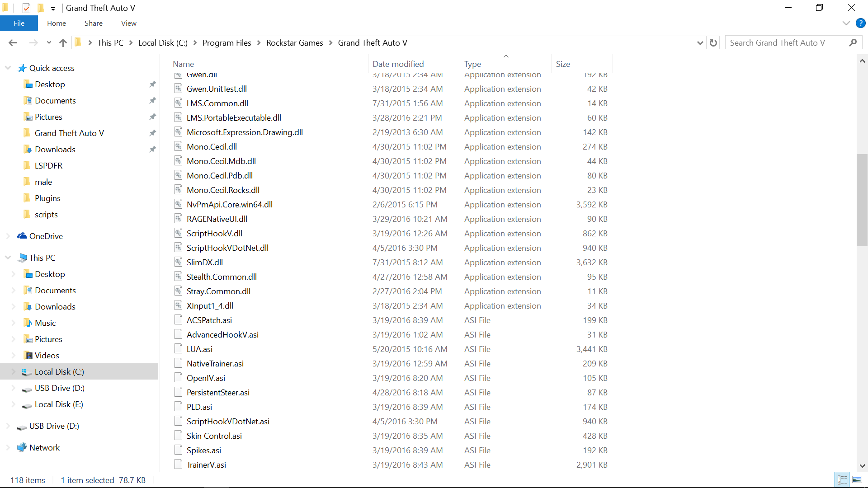Click the pin beside Grand Theft Auto V
Viewport: 868px width, 488px height.
[152, 133]
